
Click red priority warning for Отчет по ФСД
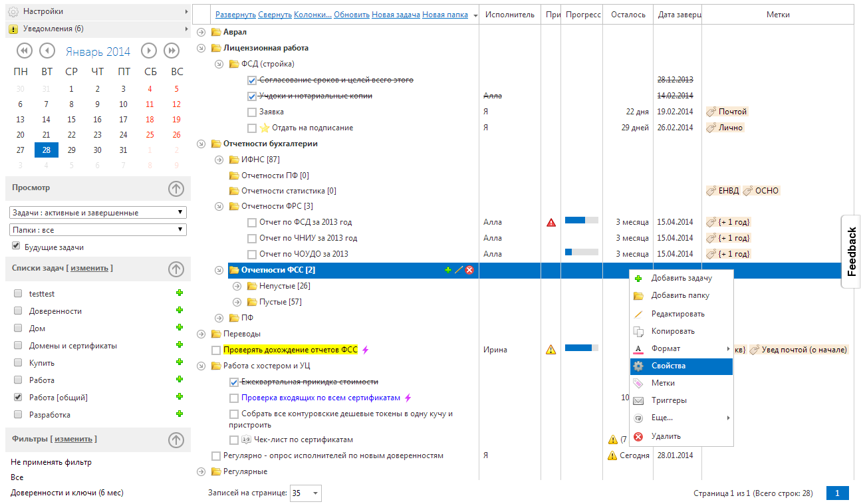click(551, 222)
